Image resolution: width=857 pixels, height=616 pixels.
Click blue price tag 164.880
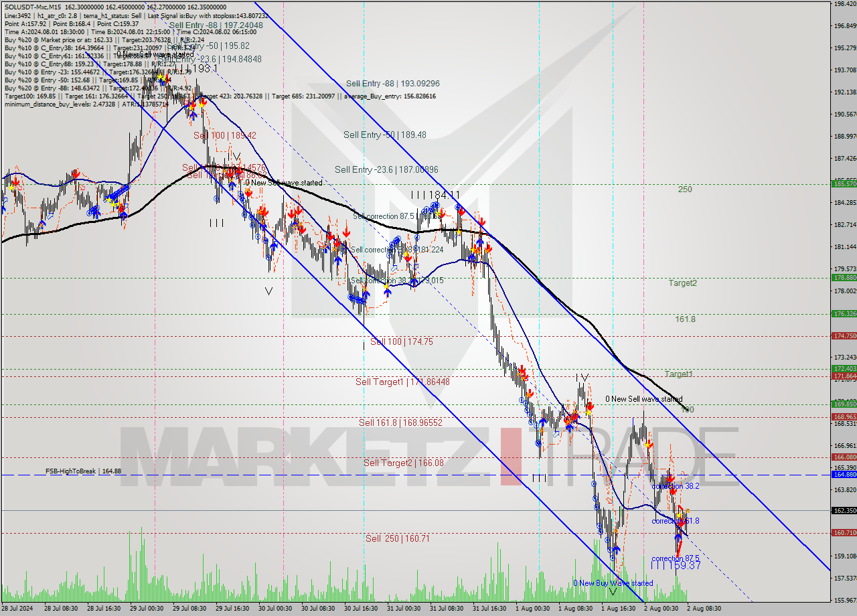point(844,474)
